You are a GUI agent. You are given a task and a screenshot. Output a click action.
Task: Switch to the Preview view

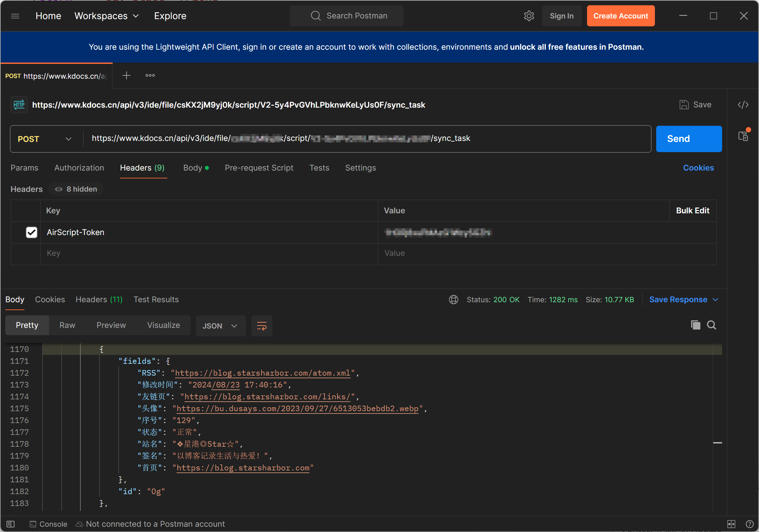point(111,325)
